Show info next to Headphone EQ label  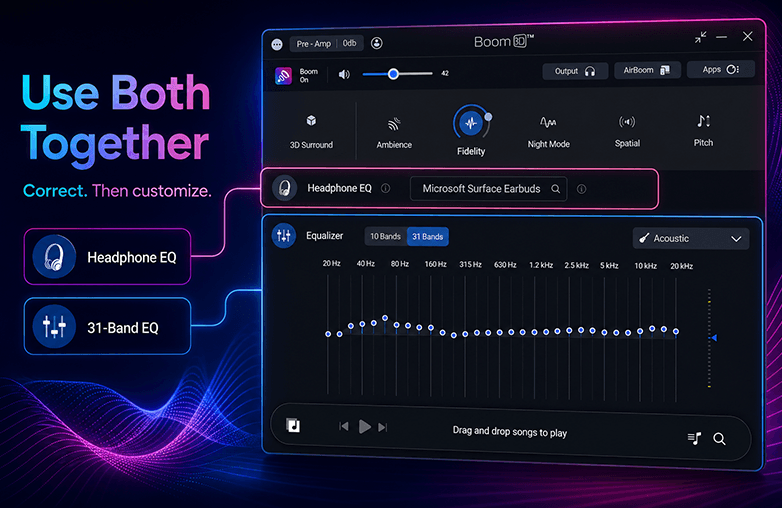[x=386, y=188]
